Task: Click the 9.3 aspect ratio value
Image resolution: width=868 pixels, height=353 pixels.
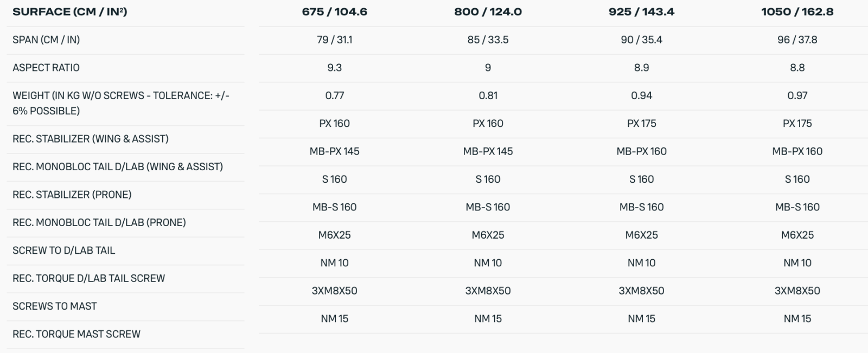Action: pyautogui.click(x=334, y=68)
